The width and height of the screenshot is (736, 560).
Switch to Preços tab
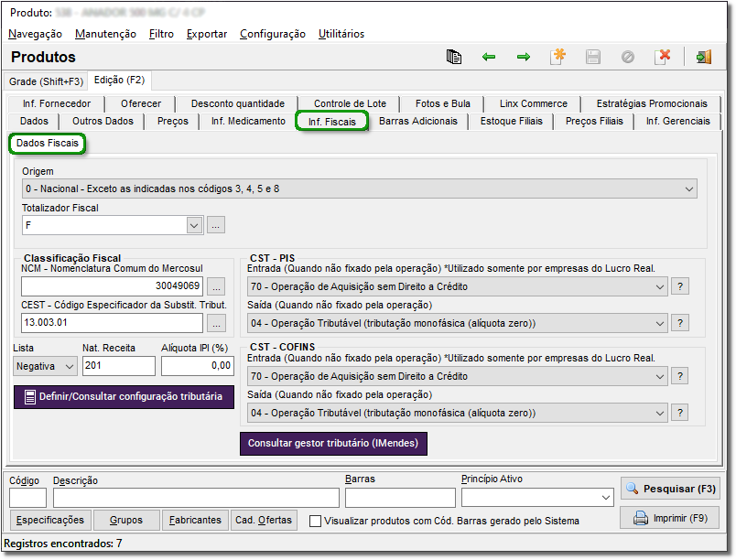[173, 121]
